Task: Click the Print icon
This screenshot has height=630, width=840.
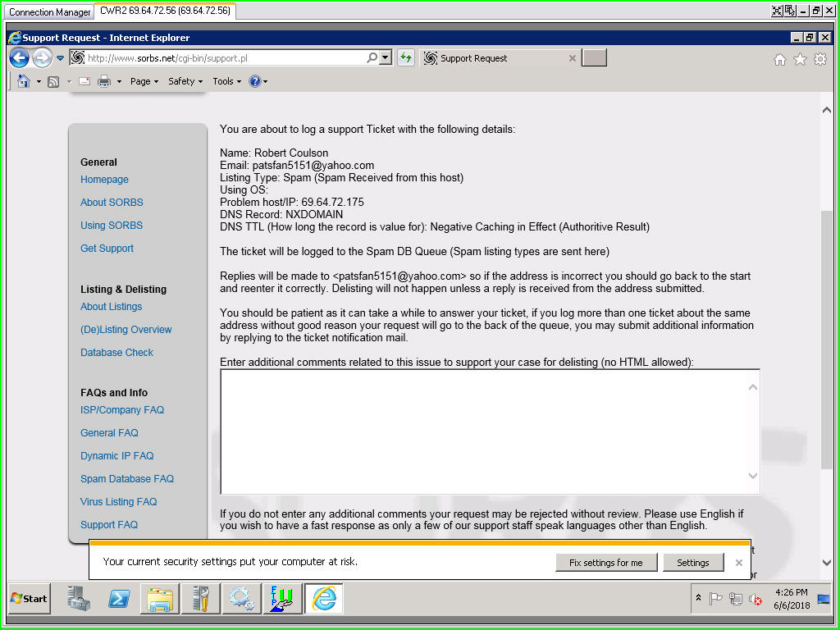Action: (104, 81)
